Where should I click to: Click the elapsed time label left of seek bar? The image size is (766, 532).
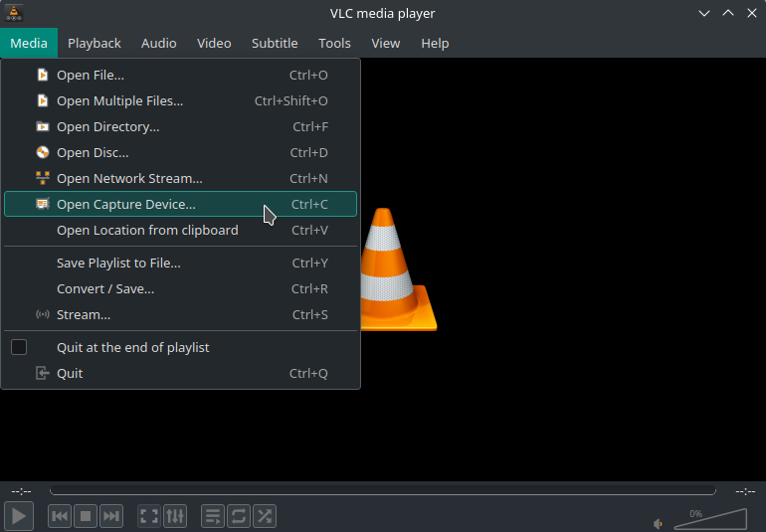21,491
